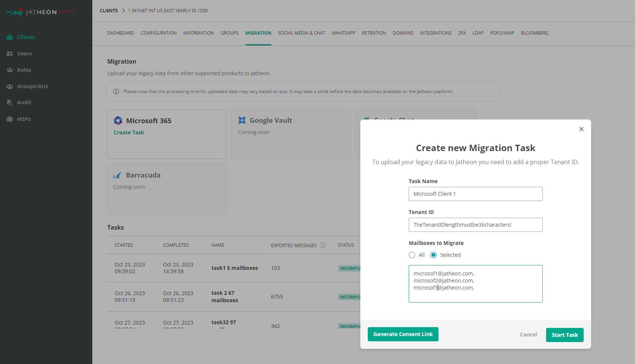Click the Status column header
Screen dimensions: 635x364
click(346, 245)
